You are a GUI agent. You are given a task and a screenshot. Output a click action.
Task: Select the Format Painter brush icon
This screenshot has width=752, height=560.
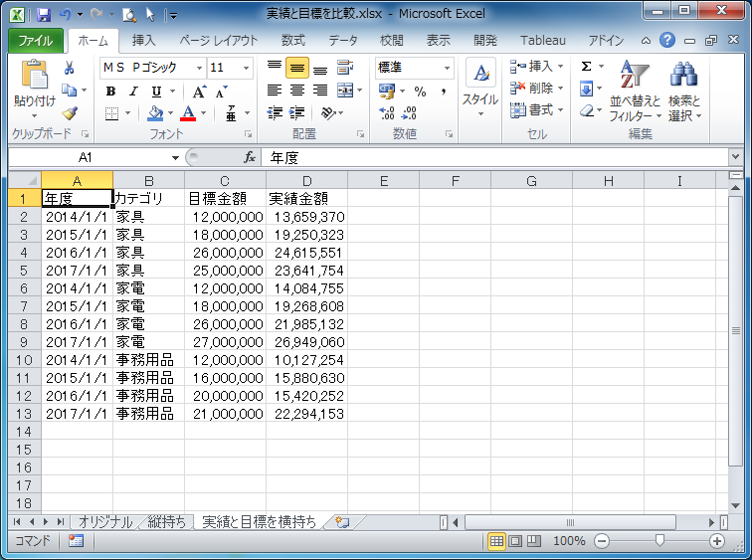click(70, 113)
